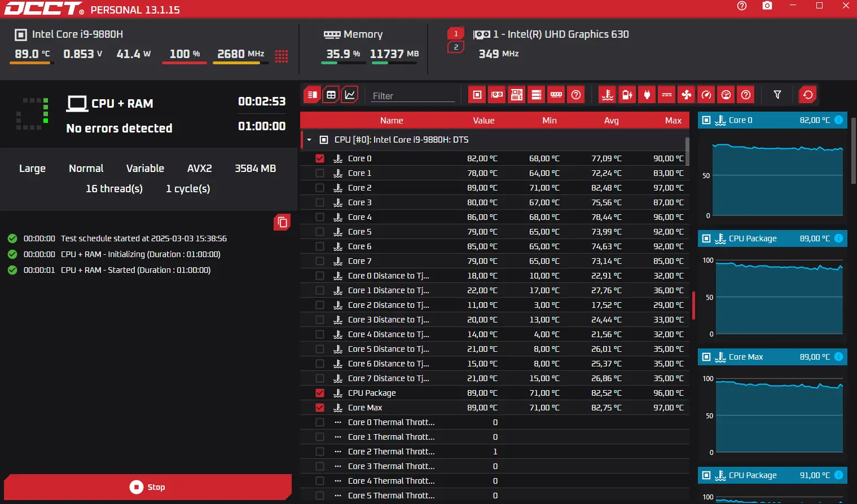Toggle the GPU sensor filter icon
Screen dimensions: 857x504
pyautogui.click(x=497, y=95)
